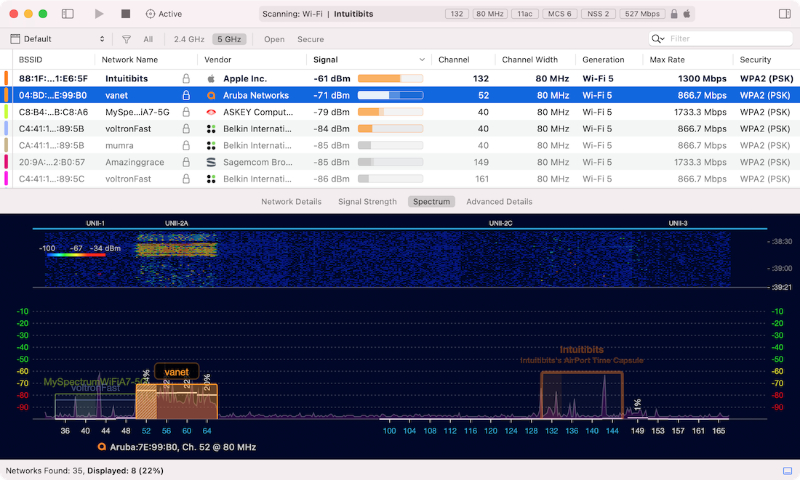Click the Apple logo in status header
800x480 pixels.
click(687, 14)
